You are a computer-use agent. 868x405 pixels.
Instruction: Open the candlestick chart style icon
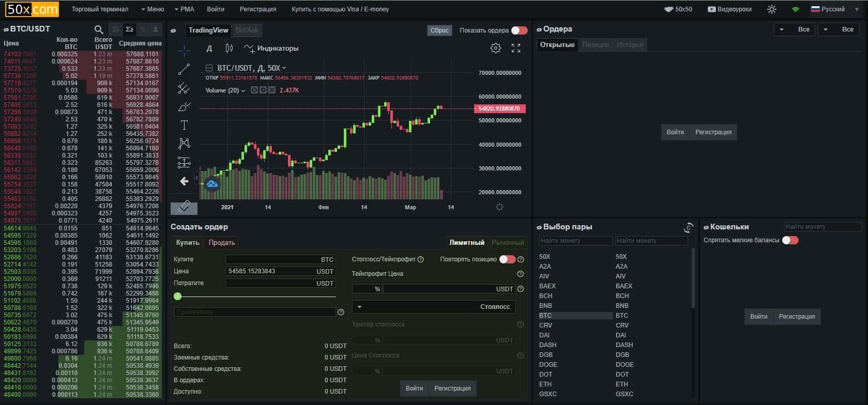click(x=229, y=48)
